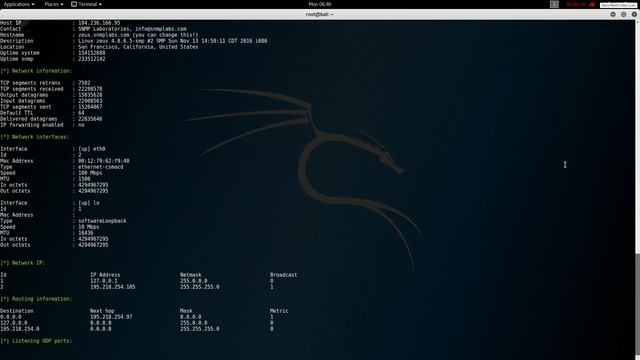Click the Speed 10 Mbps line

pos(50,227)
